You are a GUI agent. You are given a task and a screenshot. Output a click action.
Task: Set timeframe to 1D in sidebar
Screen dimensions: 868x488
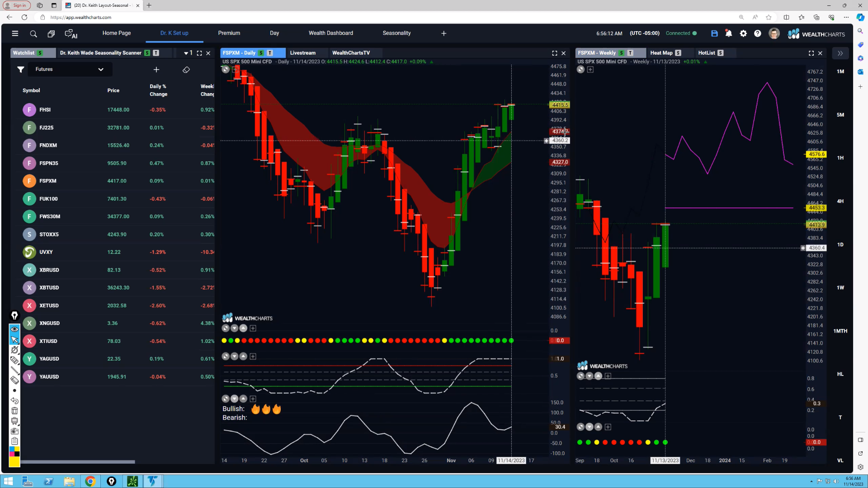(840, 244)
